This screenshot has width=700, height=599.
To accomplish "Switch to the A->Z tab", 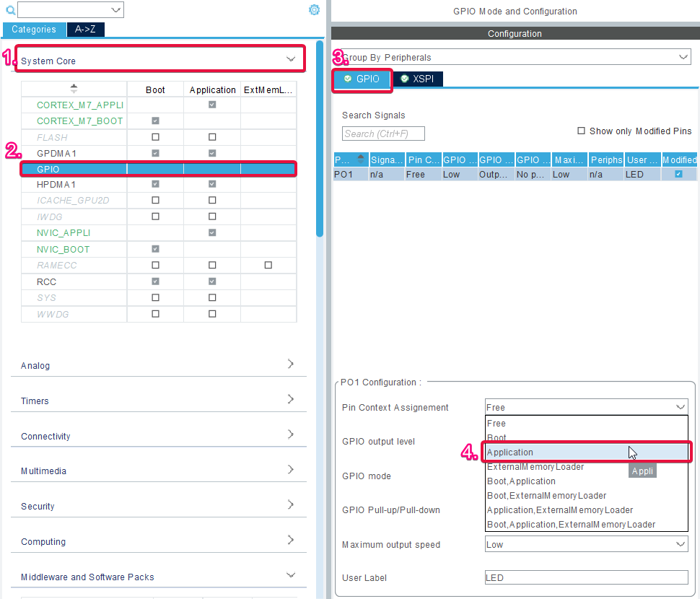I will (x=85, y=30).
